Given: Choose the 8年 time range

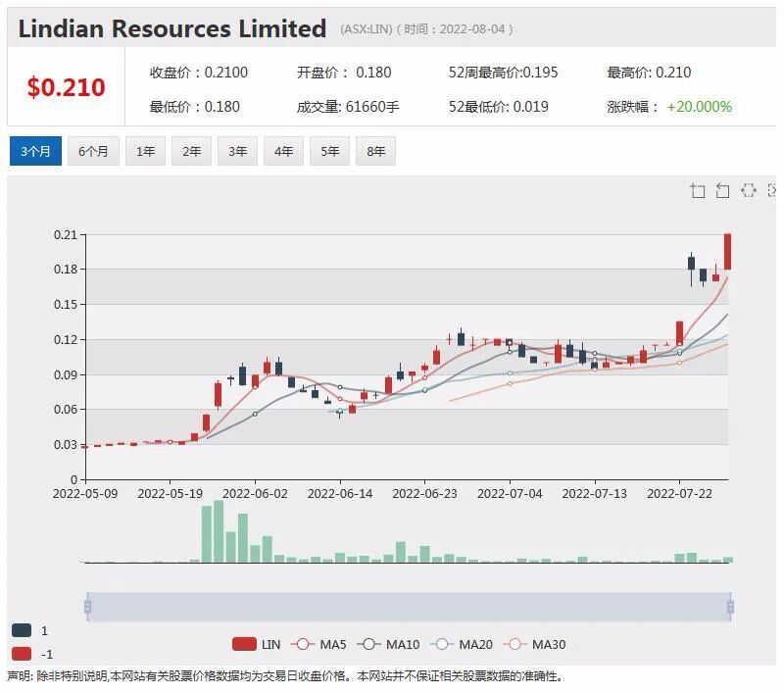Looking at the screenshot, I should pos(375,151).
